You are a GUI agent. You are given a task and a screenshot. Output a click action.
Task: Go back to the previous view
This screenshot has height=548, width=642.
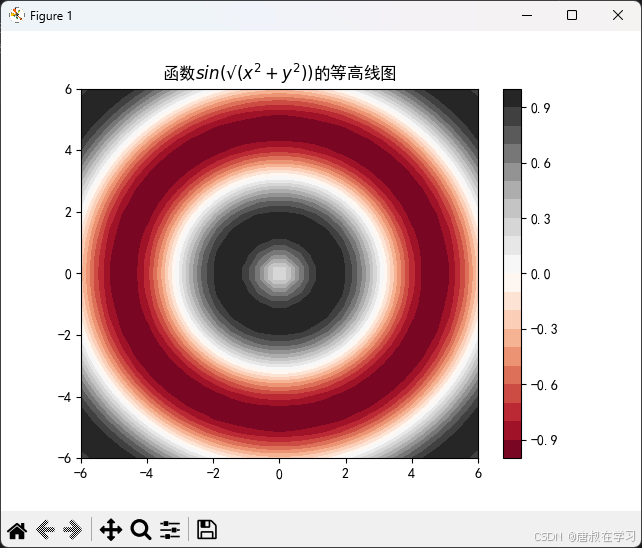45,530
